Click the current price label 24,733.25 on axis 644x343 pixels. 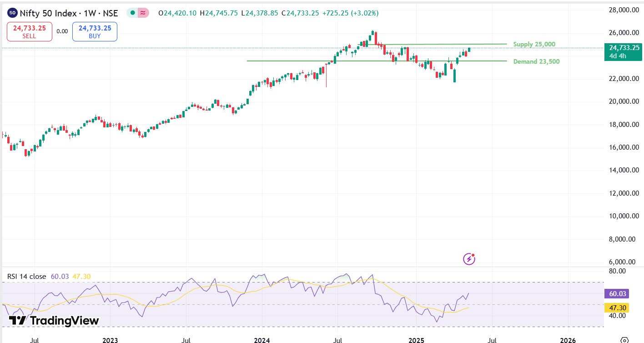(624, 48)
